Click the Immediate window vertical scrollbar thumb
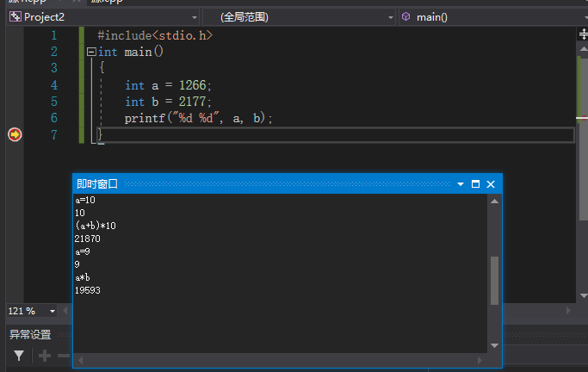The width and height of the screenshot is (588, 372). coord(495,281)
